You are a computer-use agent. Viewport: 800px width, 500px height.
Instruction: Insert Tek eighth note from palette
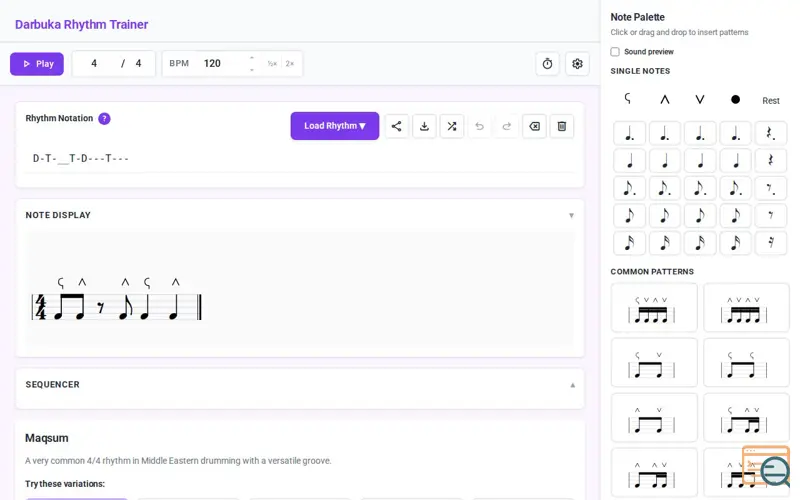pos(665,215)
